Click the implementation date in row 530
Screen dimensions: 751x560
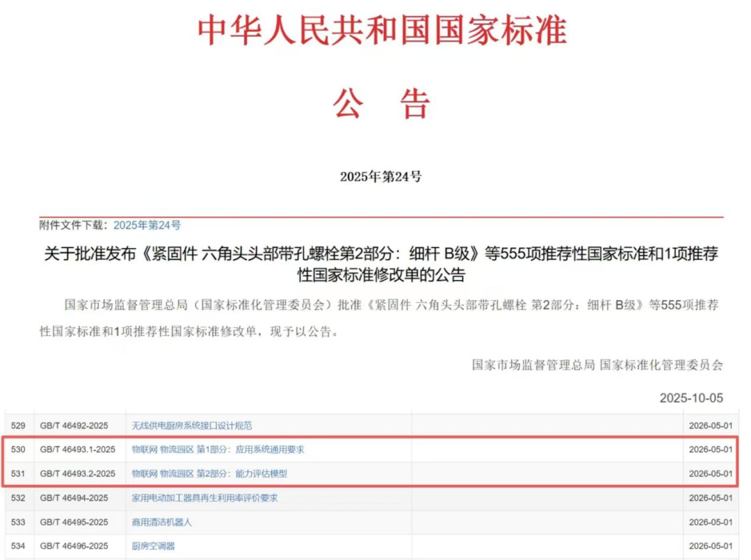(x=710, y=450)
